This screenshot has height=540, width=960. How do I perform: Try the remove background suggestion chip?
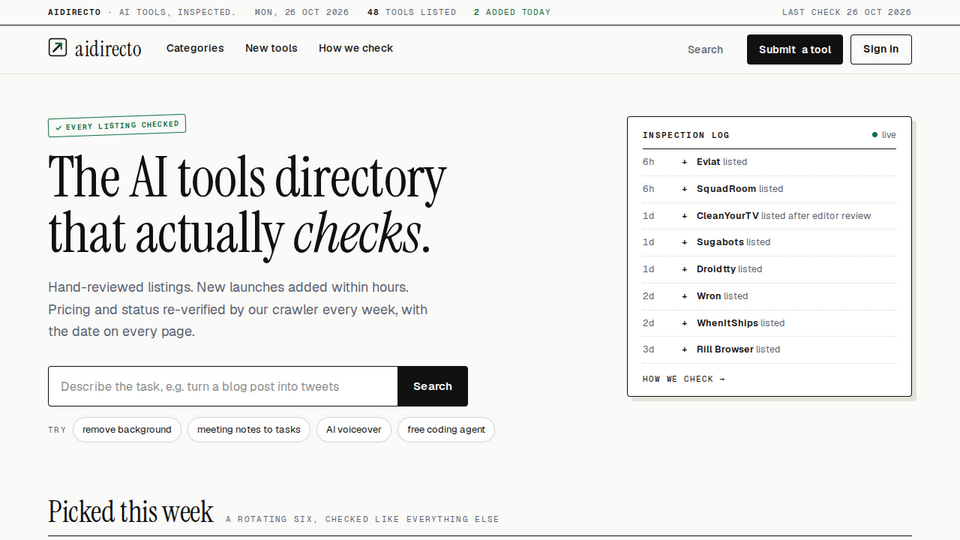pos(127,430)
